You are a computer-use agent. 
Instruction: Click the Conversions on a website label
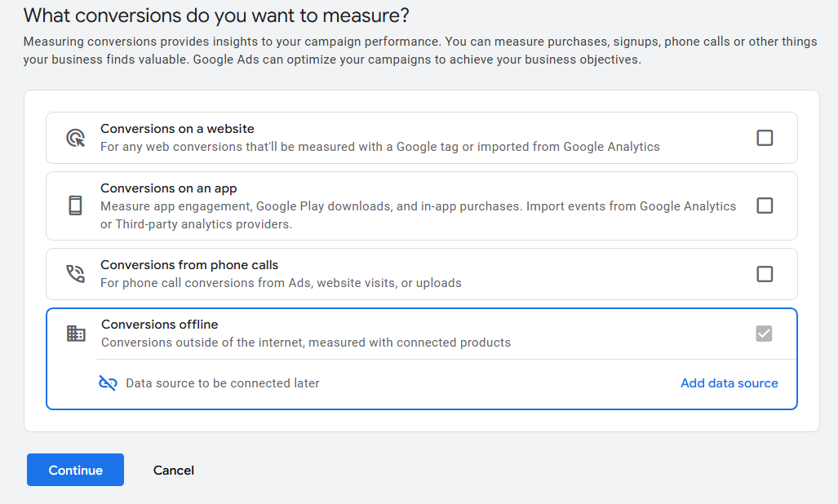click(x=177, y=128)
